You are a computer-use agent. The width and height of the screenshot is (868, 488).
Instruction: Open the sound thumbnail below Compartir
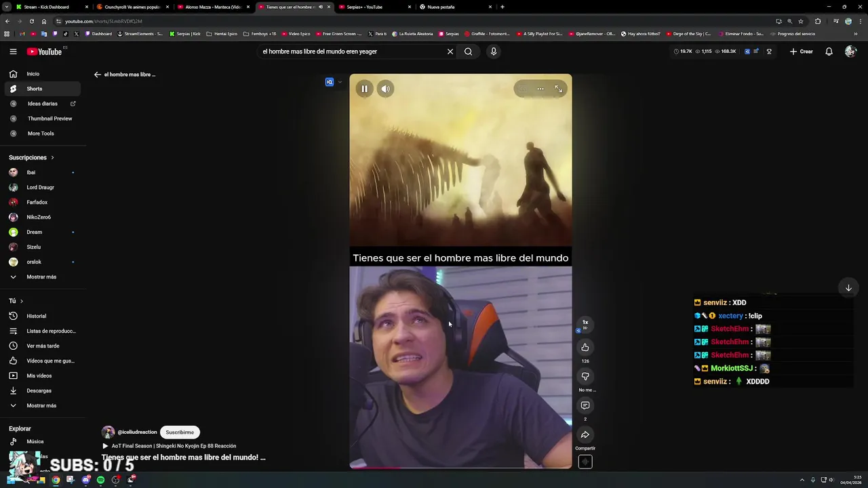coord(585,462)
